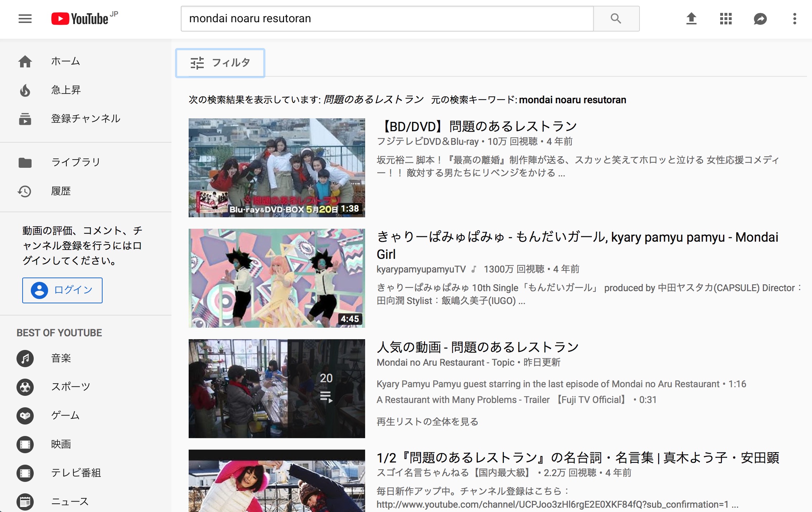Click the 坂元裕二 脚本 video description
Image resolution: width=812 pixels, height=512 pixels.
pyautogui.click(x=578, y=166)
